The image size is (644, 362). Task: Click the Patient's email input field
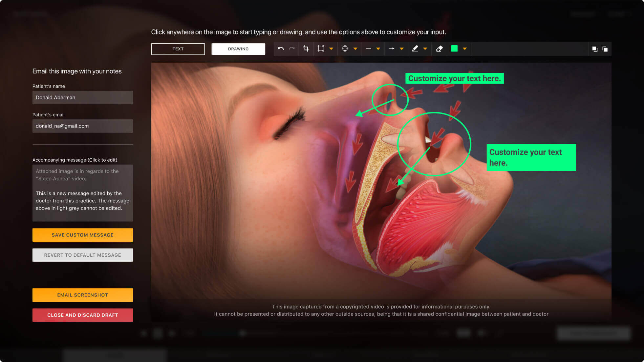[x=83, y=126]
